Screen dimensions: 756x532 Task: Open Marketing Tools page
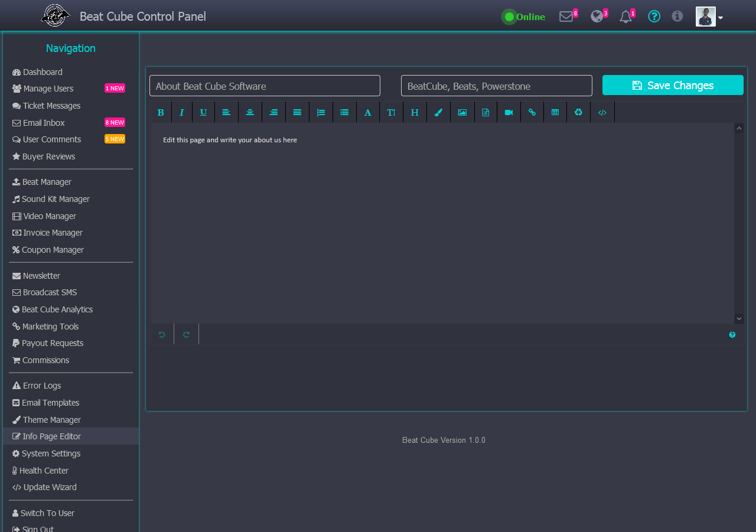click(45, 327)
